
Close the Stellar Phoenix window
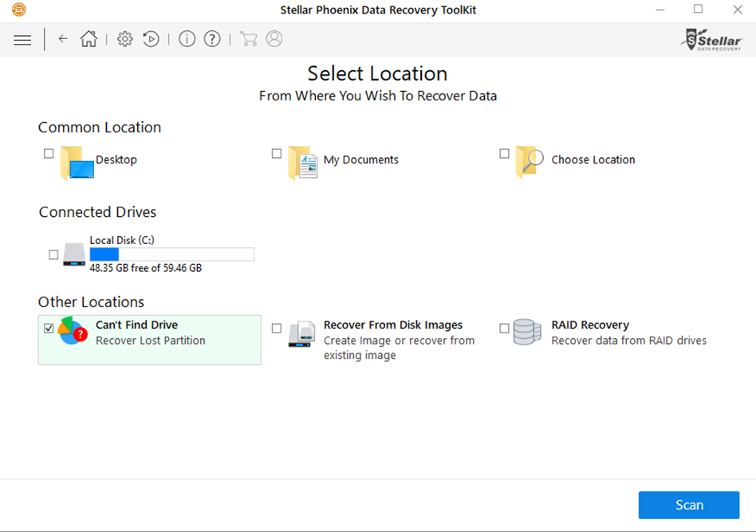[x=737, y=10]
